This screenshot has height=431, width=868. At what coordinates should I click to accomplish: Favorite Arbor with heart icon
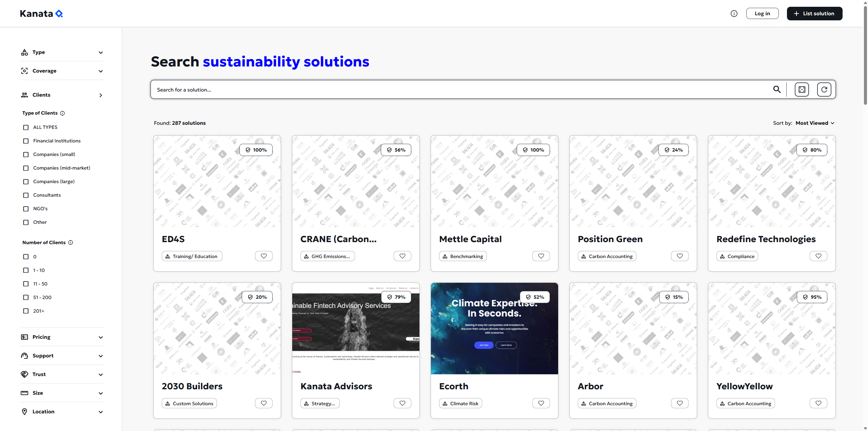coord(680,403)
